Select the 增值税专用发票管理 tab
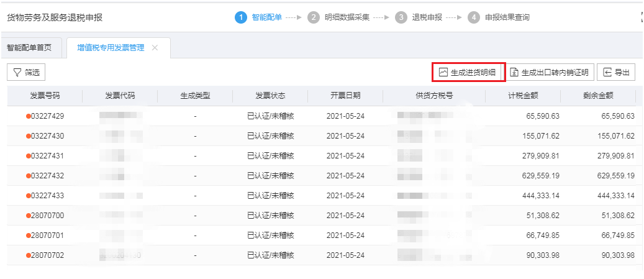 coord(111,48)
